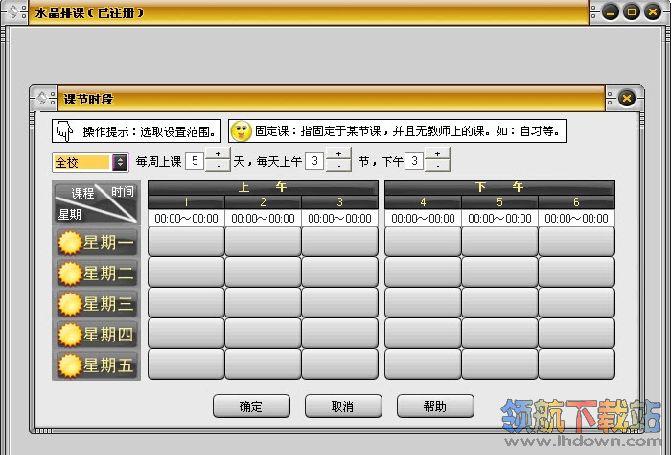672x455 pixels.
Task: Click the sun icon beside 星期一
Action: [69, 243]
